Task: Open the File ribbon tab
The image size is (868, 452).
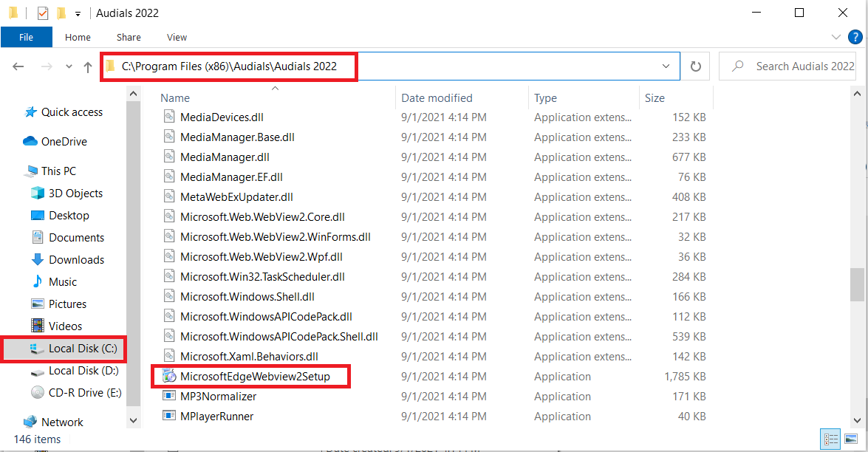Action: tap(26, 37)
